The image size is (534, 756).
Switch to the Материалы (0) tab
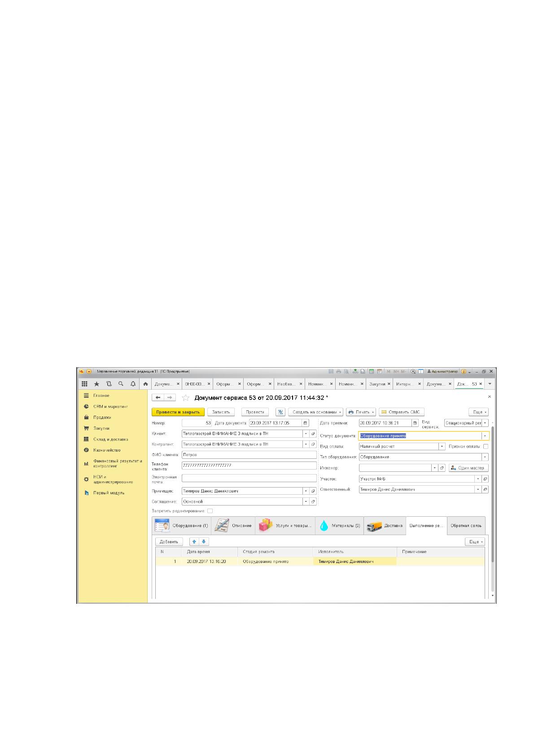coord(339,526)
